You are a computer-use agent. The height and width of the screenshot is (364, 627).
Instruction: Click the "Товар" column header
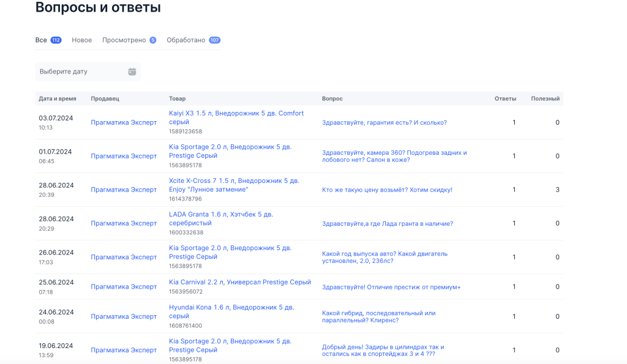pyautogui.click(x=177, y=98)
